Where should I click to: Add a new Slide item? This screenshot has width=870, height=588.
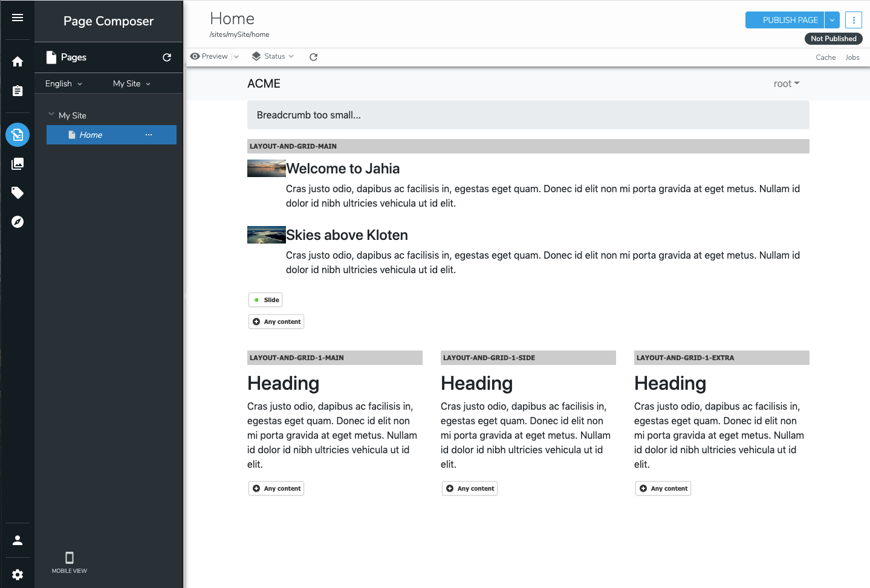(x=265, y=300)
